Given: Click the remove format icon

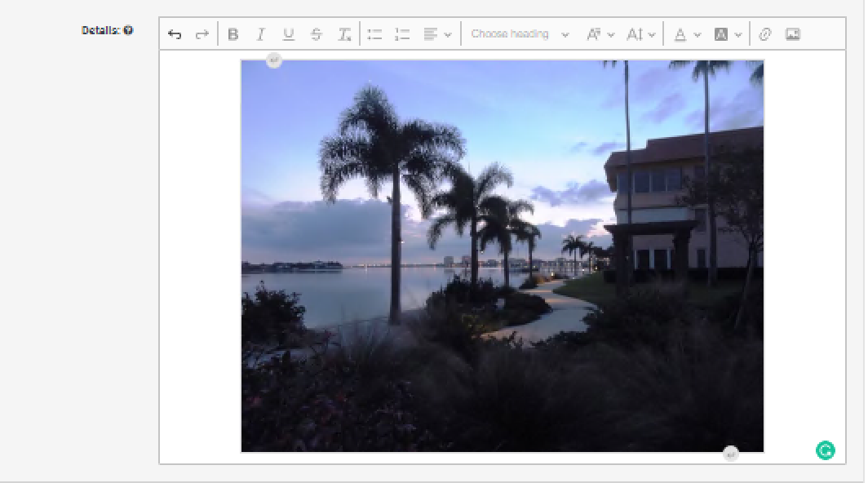Looking at the screenshot, I should click(344, 34).
